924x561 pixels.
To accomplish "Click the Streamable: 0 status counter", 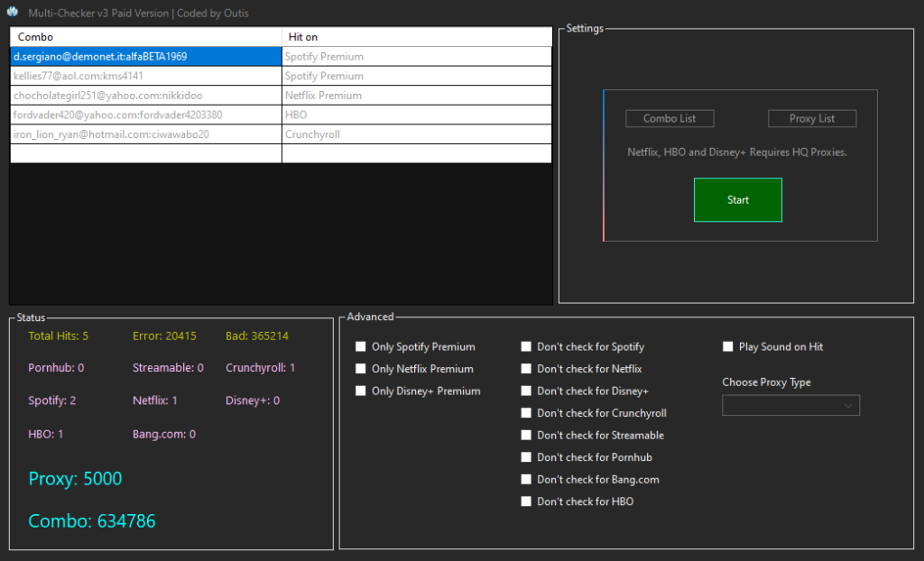I will (x=168, y=368).
